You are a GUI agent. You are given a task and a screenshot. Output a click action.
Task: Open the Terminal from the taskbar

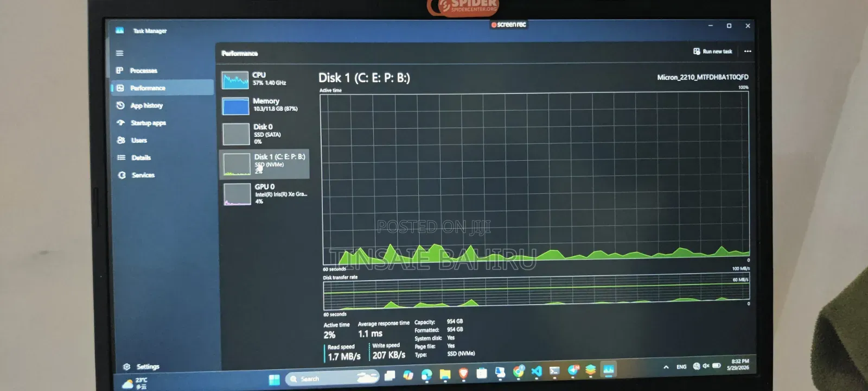tap(554, 371)
